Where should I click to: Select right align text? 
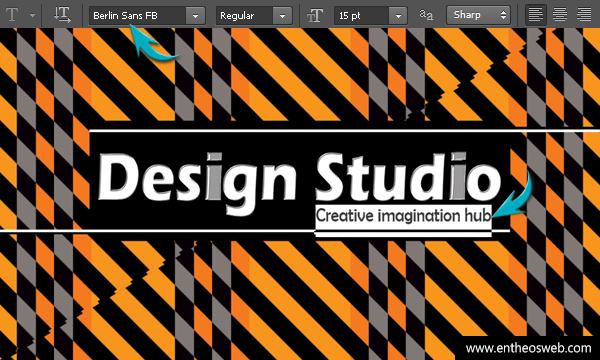(584, 15)
